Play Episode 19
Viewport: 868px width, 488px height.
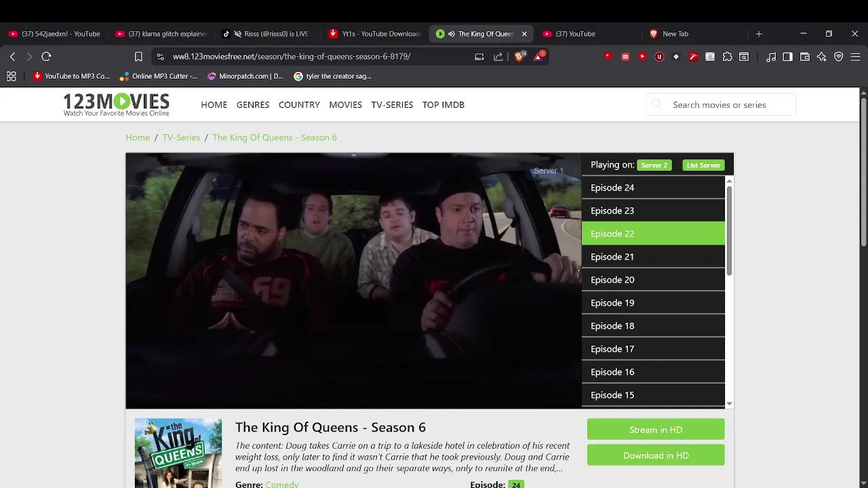pyautogui.click(x=653, y=303)
